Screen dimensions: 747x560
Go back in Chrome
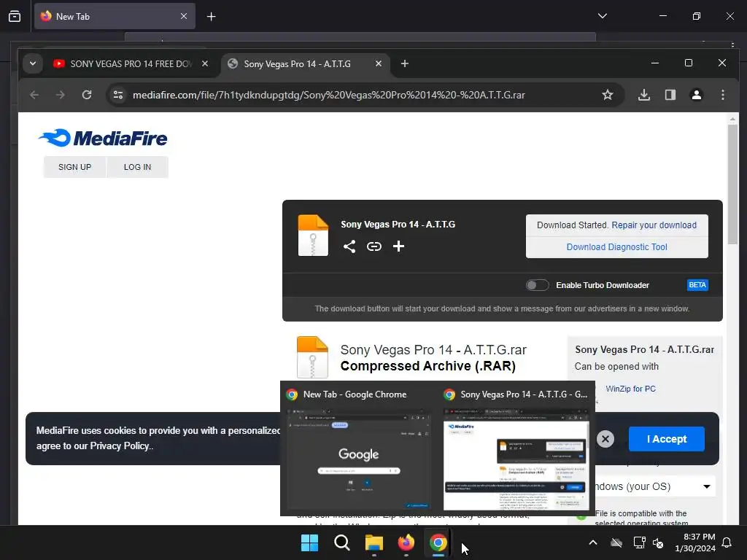34,95
